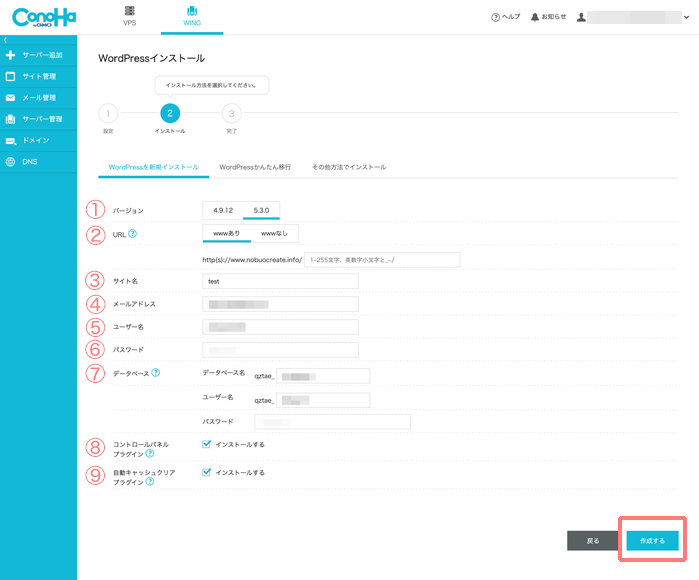699x580 pixels.
Task: Open notifications bell icon
Action: [535, 17]
